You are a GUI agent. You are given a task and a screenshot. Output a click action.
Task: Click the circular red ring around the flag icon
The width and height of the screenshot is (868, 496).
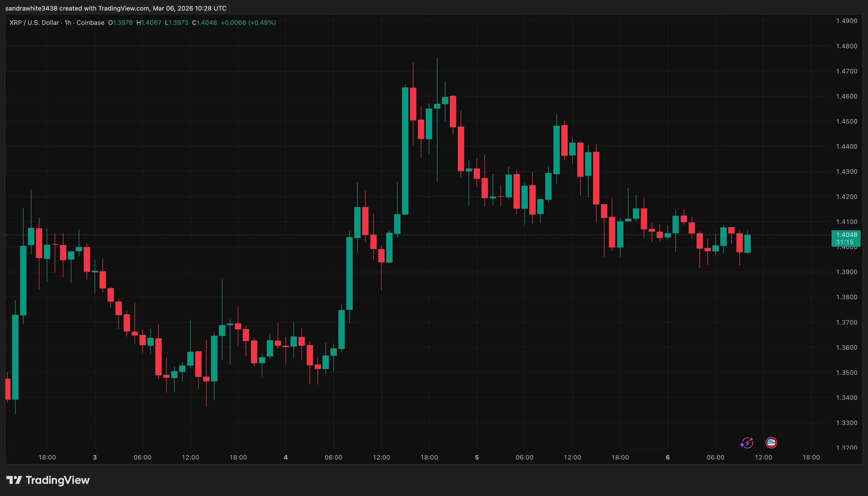771,437
